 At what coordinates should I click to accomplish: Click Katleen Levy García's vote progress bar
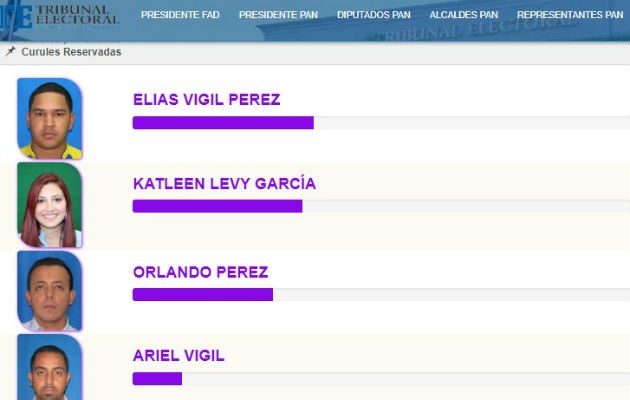217,206
